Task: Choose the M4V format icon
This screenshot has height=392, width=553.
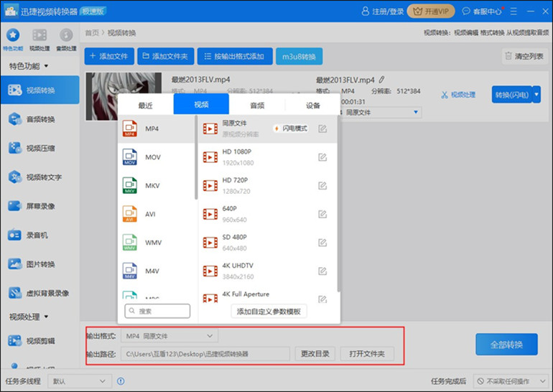Action: (130, 271)
